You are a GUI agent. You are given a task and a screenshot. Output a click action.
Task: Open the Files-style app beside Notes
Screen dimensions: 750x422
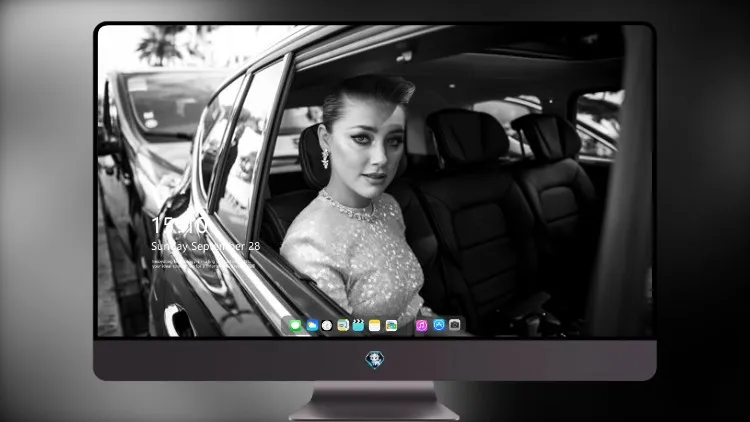point(391,325)
